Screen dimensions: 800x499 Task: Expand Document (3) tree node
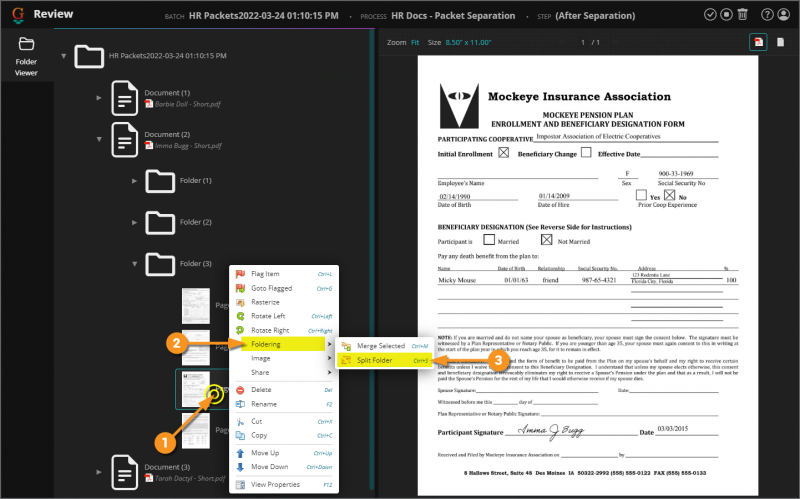tap(99, 472)
